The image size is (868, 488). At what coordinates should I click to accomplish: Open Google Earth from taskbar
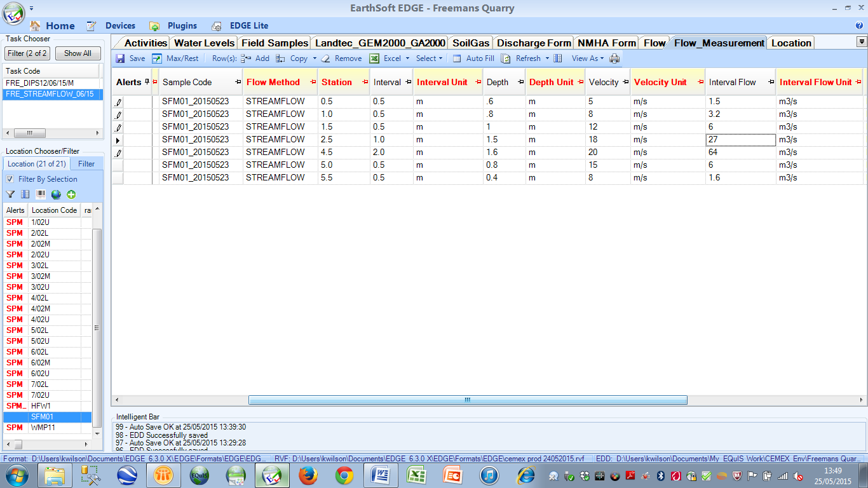pyautogui.click(x=126, y=475)
